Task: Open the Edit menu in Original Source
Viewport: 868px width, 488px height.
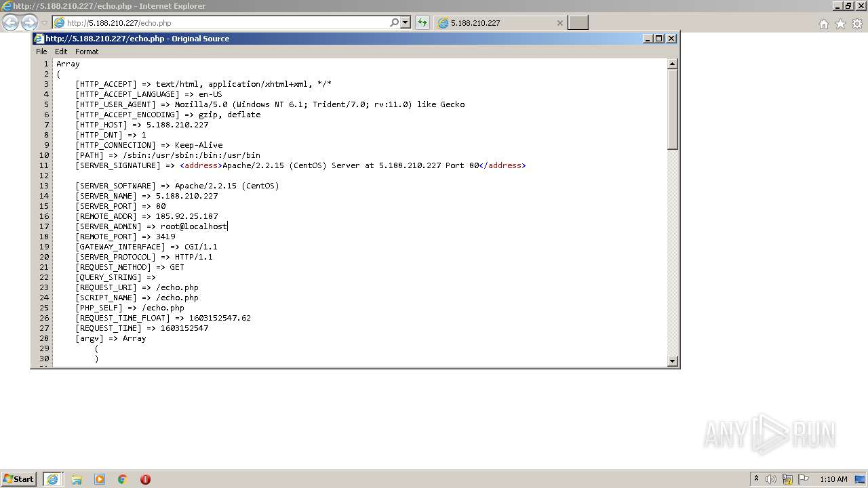Action: point(61,52)
